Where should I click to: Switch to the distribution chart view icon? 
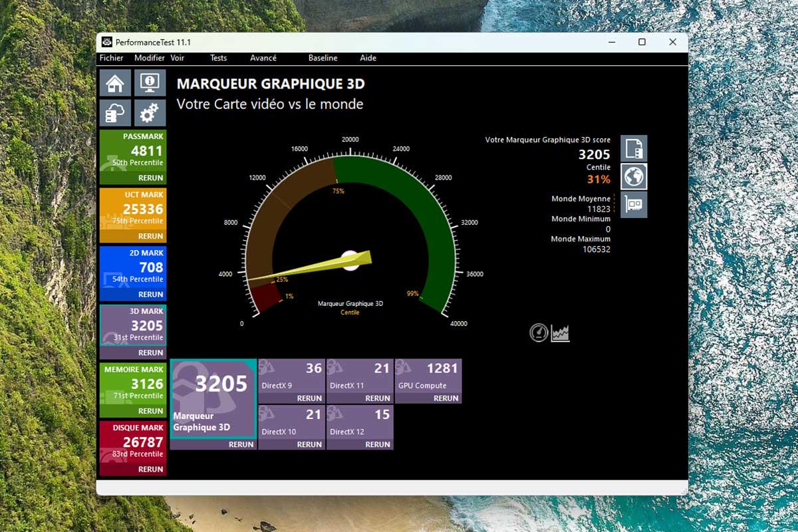[x=560, y=332]
